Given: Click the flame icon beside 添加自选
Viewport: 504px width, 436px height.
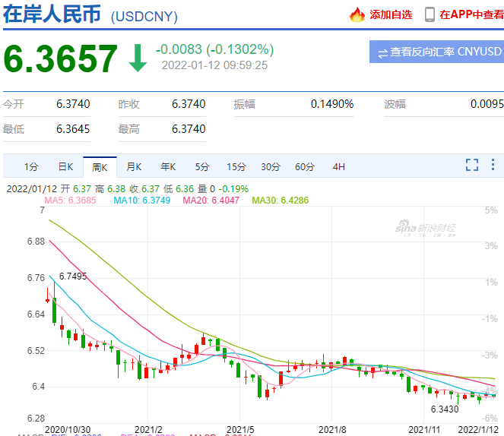Looking at the screenshot, I should click(x=357, y=14).
